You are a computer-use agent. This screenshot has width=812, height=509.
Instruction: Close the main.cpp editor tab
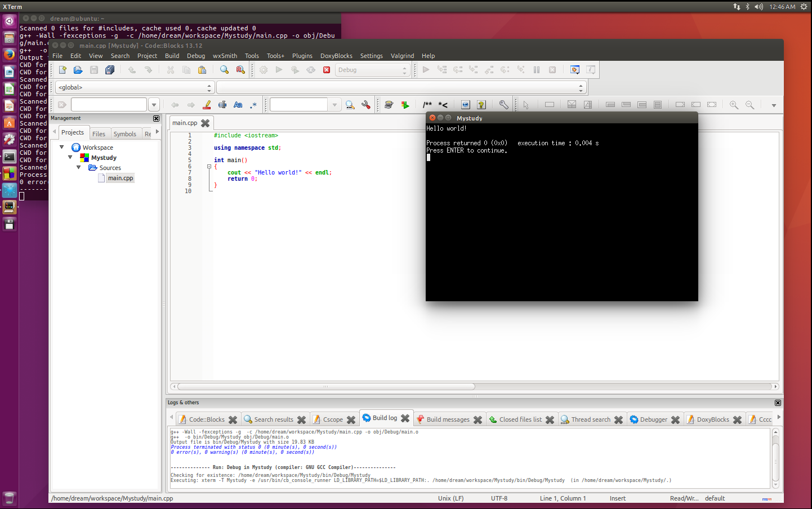pos(206,123)
